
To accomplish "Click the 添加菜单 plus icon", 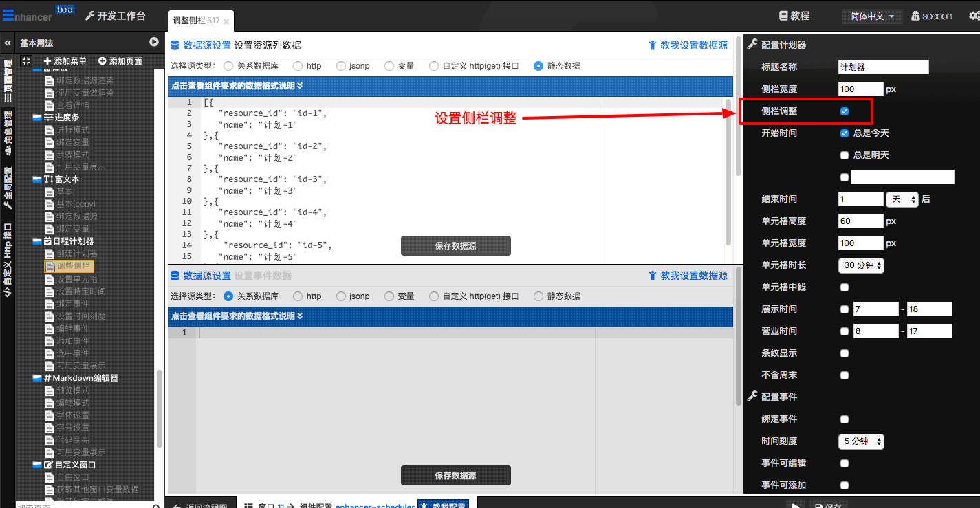I will [x=47, y=61].
